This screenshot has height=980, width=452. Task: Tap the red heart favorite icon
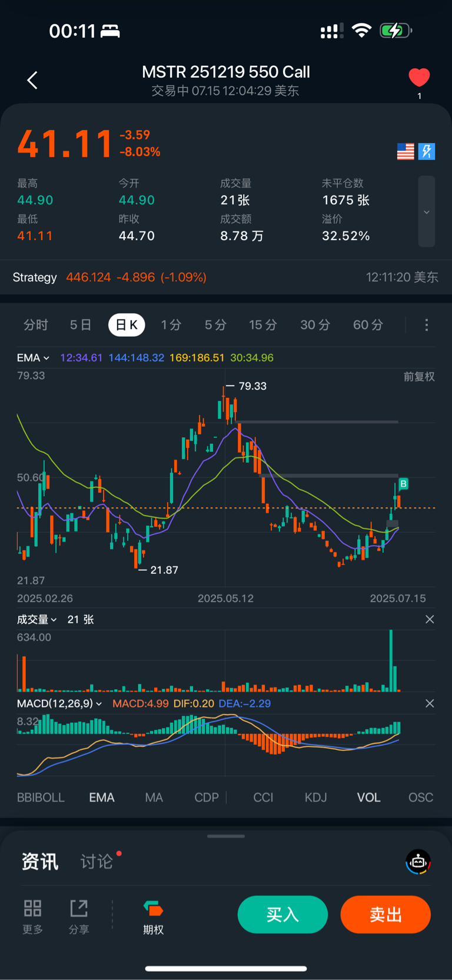coord(419,77)
